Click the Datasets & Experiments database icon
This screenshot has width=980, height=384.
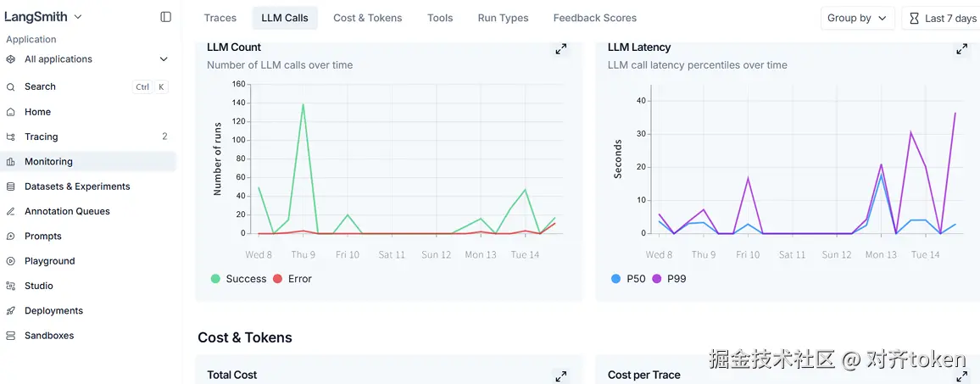click(x=11, y=186)
